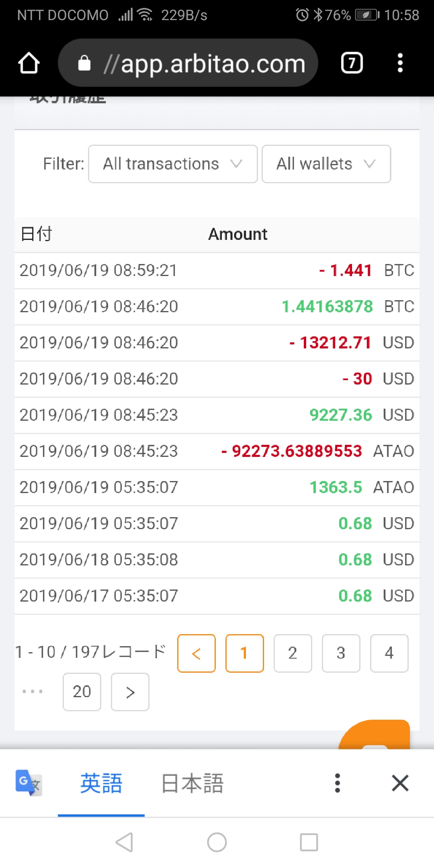Image resolution: width=434 pixels, height=868 pixels.
Task: Tap the Android recent apps square
Action: [x=309, y=842]
